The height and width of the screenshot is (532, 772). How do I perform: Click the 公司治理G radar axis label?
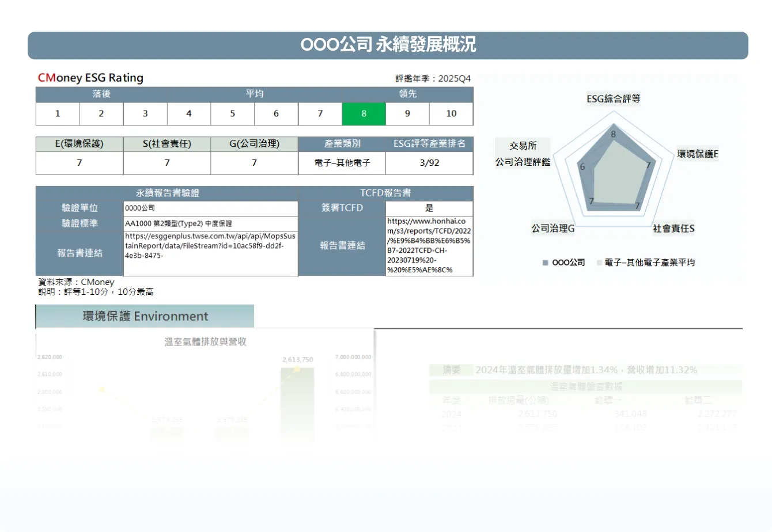(x=553, y=229)
